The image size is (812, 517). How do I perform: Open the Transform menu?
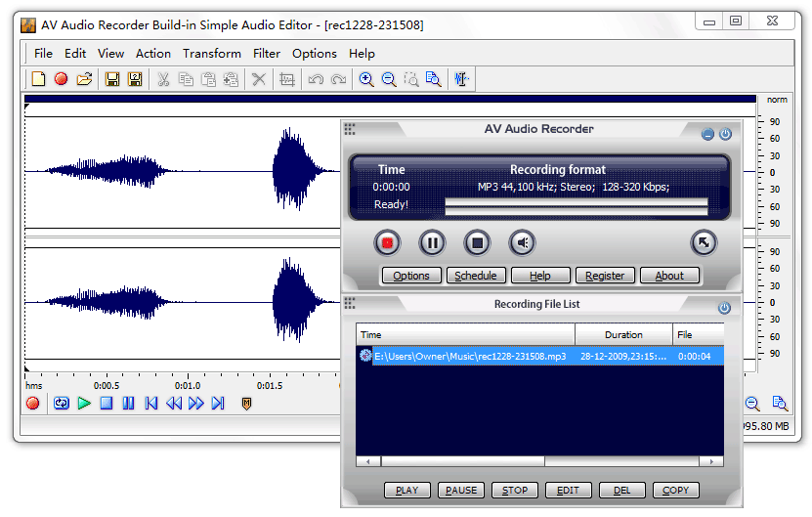pyautogui.click(x=211, y=54)
